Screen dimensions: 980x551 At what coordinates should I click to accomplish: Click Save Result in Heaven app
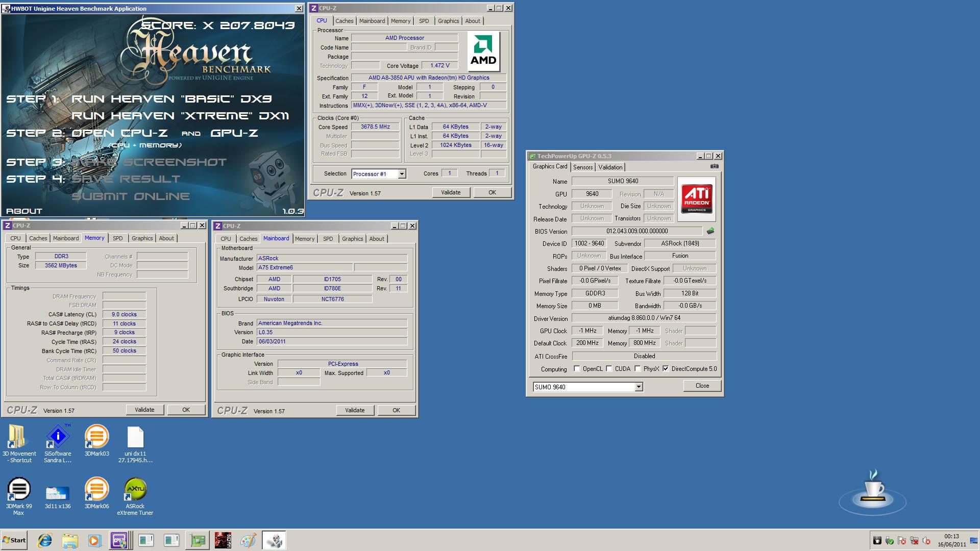[126, 179]
